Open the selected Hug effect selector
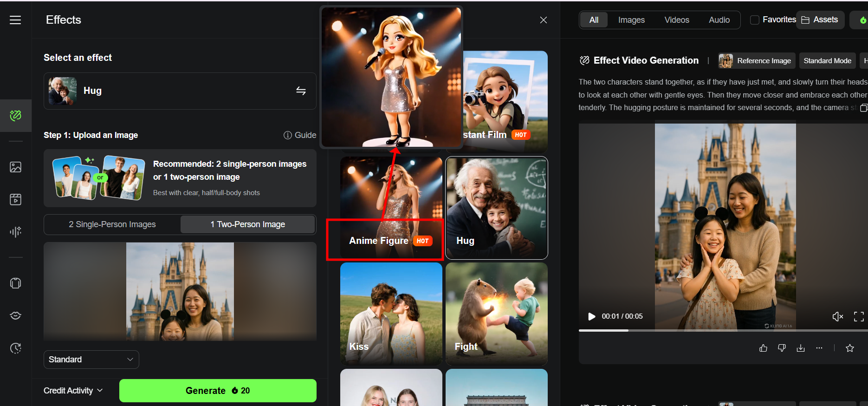The image size is (868, 406). tap(180, 91)
